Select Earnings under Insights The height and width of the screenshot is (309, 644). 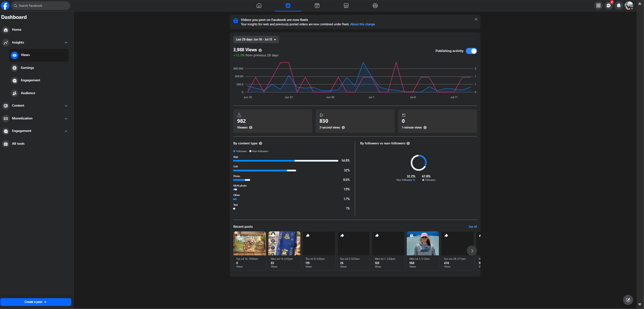tap(39, 68)
